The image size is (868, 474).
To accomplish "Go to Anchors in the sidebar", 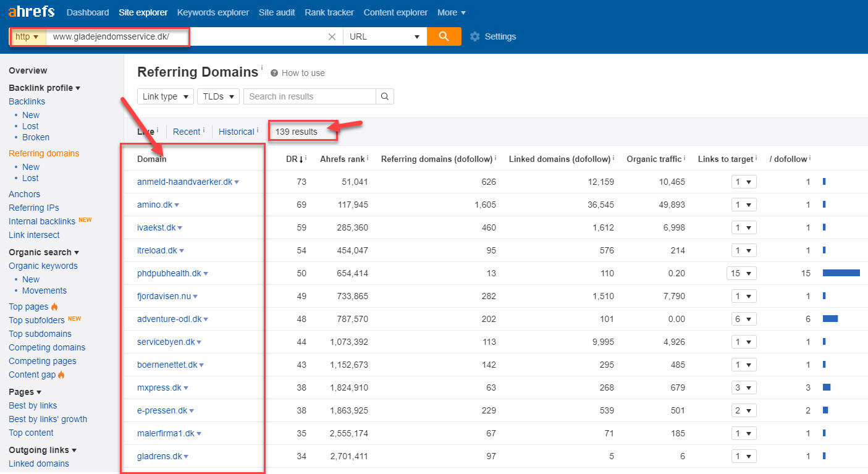I will (24, 194).
